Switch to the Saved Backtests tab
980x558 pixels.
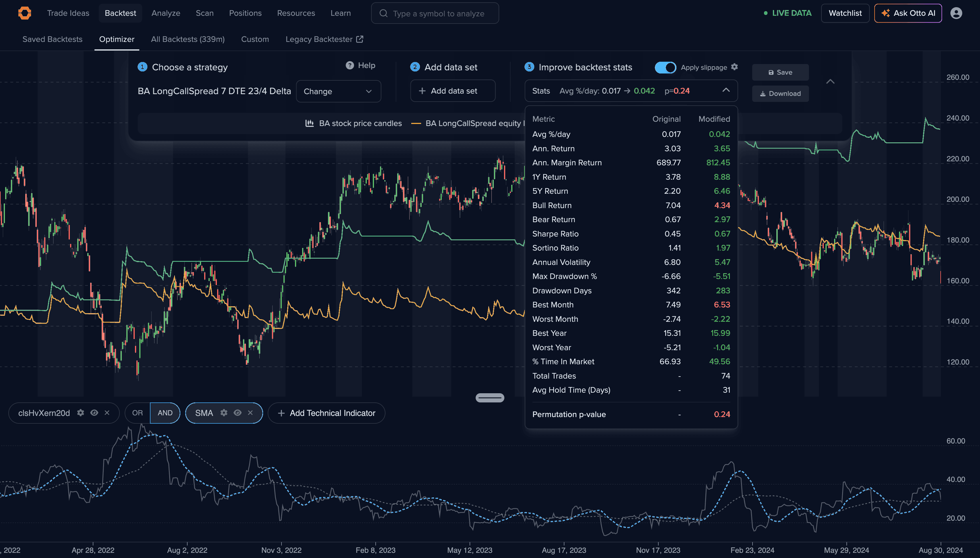(x=53, y=39)
